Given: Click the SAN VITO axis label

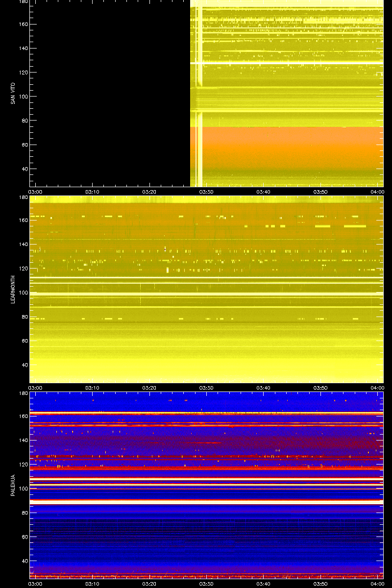Looking at the screenshot, I should point(13,93).
